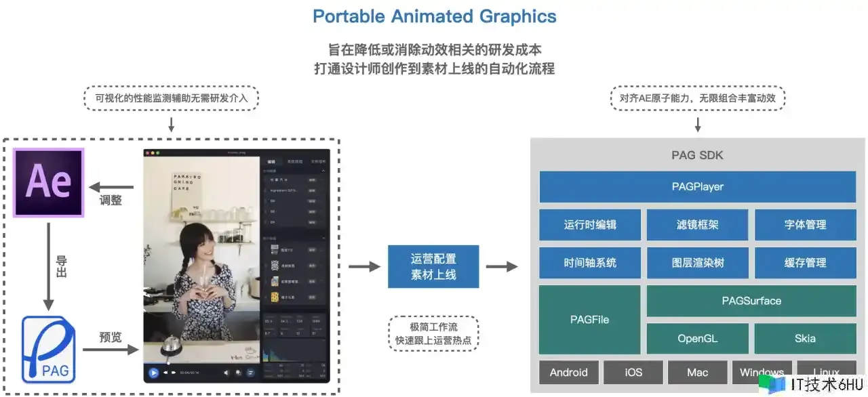868x397 pixels.
Task: Switch to the 编辑 tab
Action: pyautogui.click(x=271, y=161)
